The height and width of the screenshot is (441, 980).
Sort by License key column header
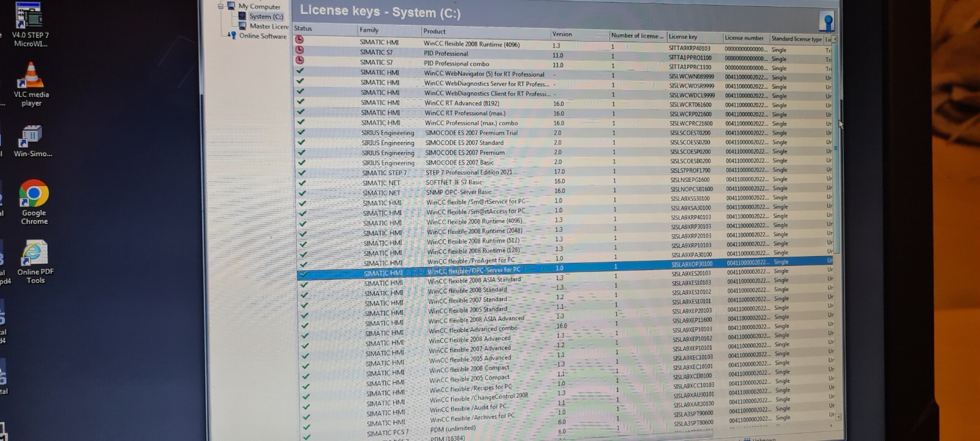point(694,37)
